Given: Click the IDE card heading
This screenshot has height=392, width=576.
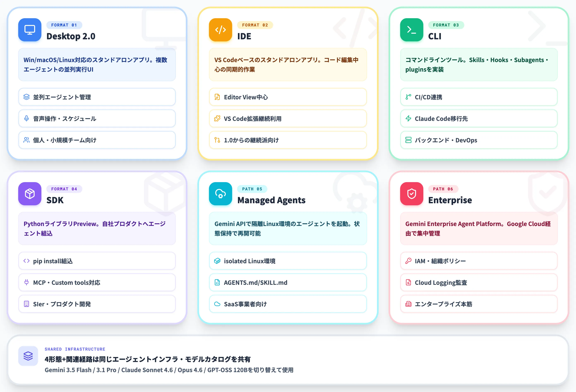Looking at the screenshot, I should coord(244,36).
